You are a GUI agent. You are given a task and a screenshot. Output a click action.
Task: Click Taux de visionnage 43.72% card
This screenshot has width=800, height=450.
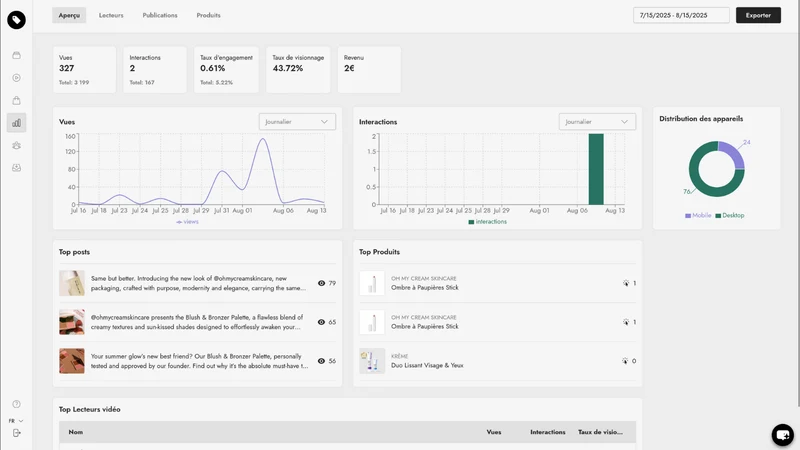298,70
